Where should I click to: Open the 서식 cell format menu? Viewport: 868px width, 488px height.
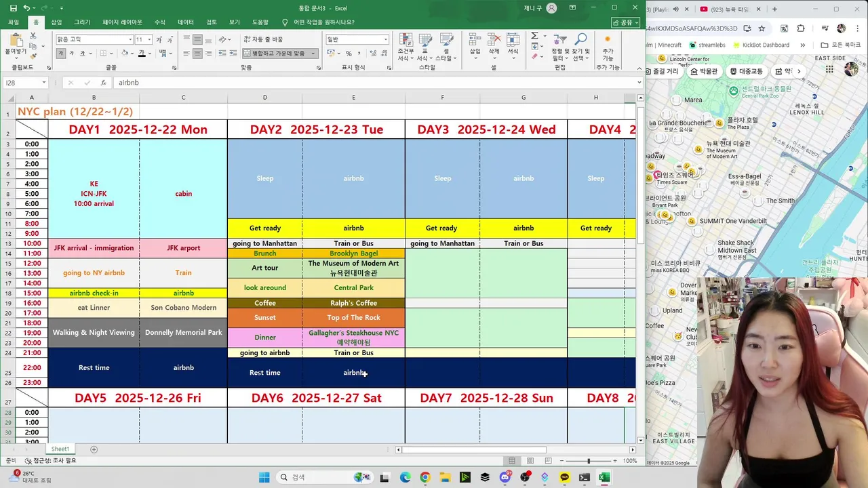coord(513,45)
